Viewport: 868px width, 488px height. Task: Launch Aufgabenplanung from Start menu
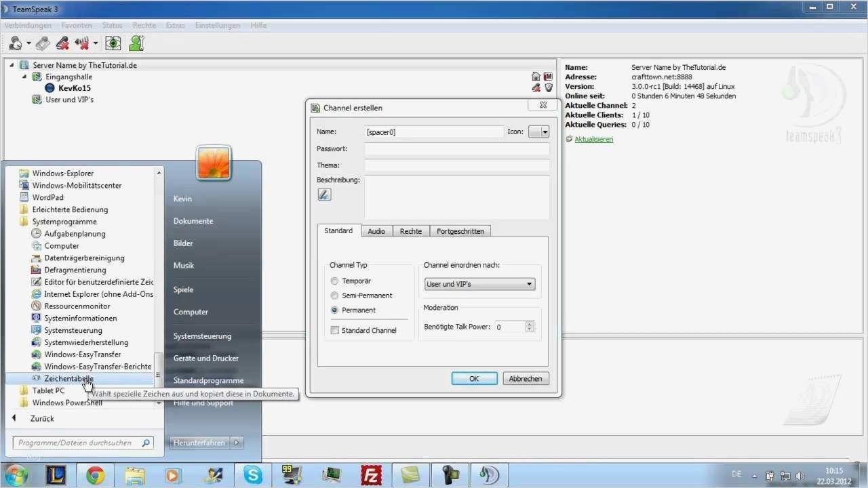(x=75, y=234)
